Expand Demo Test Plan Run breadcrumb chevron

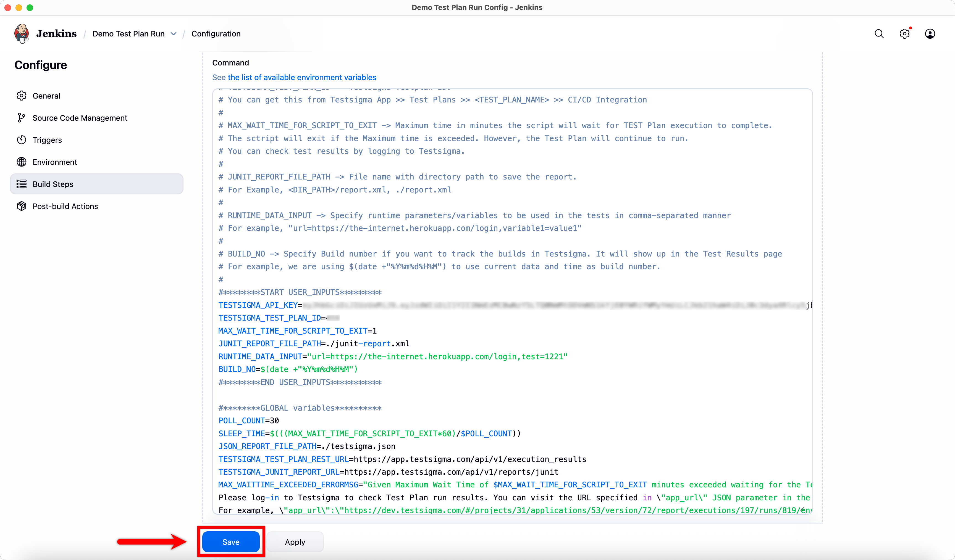pyautogui.click(x=174, y=34)
